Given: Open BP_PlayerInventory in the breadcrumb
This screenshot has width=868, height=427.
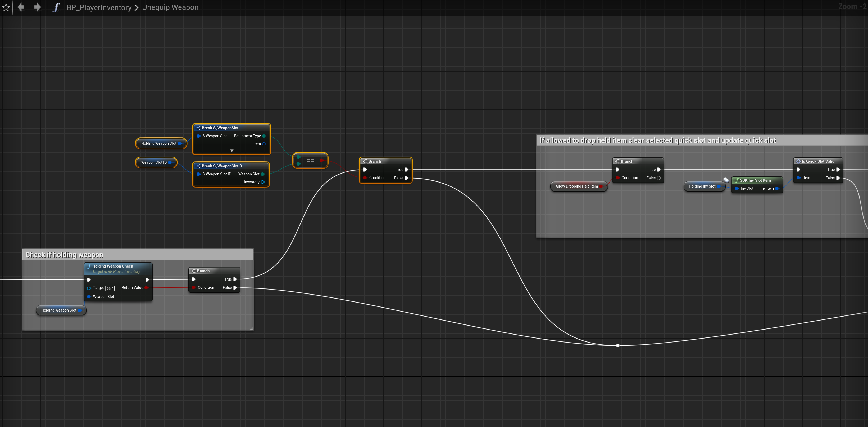Looking at the screenshot, I should (99, 7).
